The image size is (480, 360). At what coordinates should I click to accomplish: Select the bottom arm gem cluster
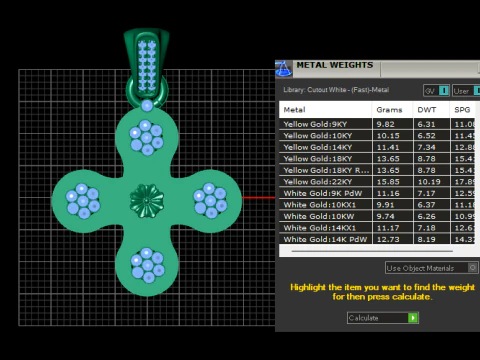pyautogui.click(x=148, y=265)
